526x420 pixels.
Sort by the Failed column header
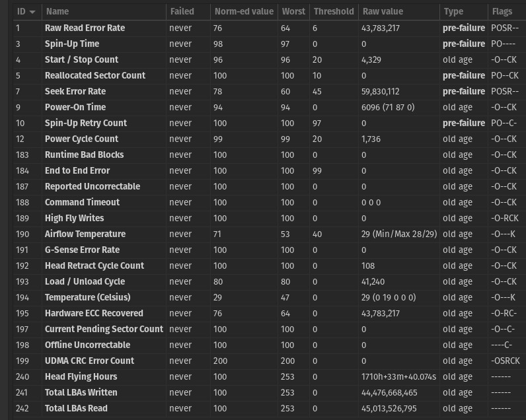pyautogui.click(x=182, y=12)
